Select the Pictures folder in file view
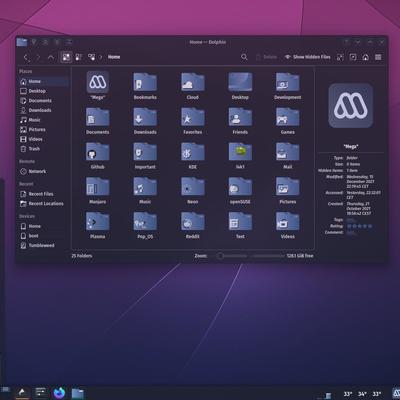Viewport: 400px width, 400px height. pos(288,190)
